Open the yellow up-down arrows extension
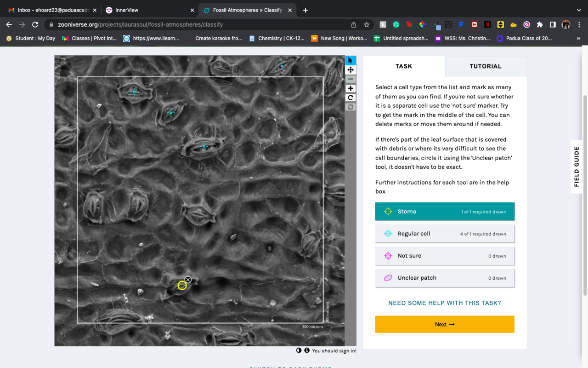The image size is (588, 368). 501,24
